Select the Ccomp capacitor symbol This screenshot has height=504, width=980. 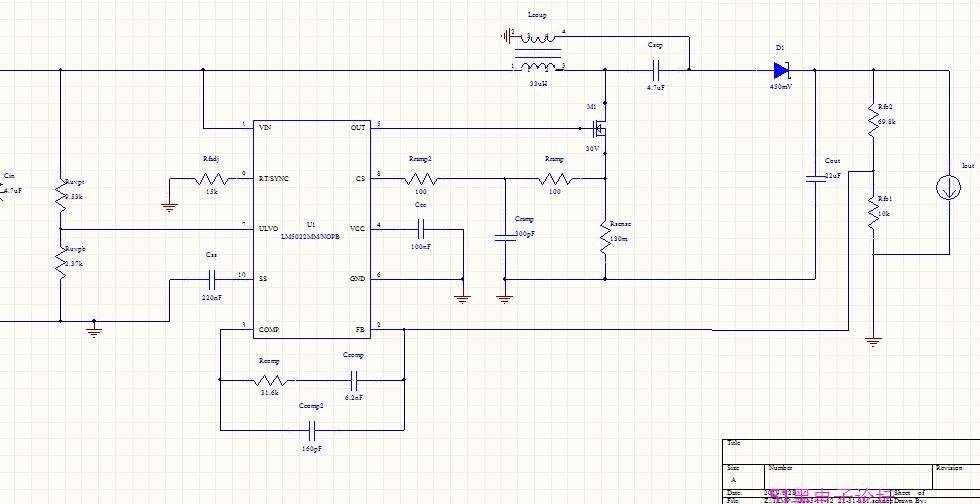coord(353,380)
